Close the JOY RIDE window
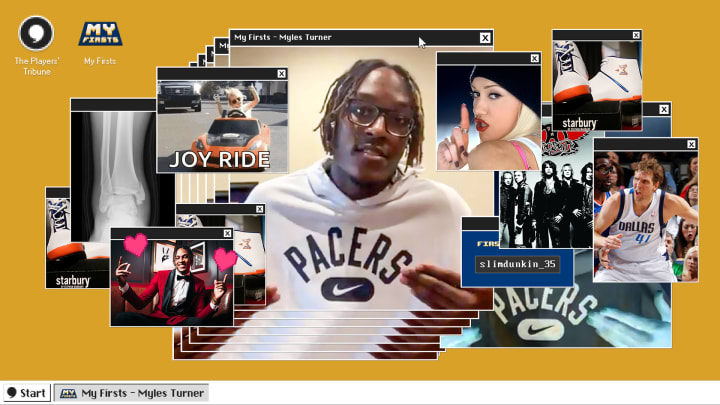 point(281,73)
